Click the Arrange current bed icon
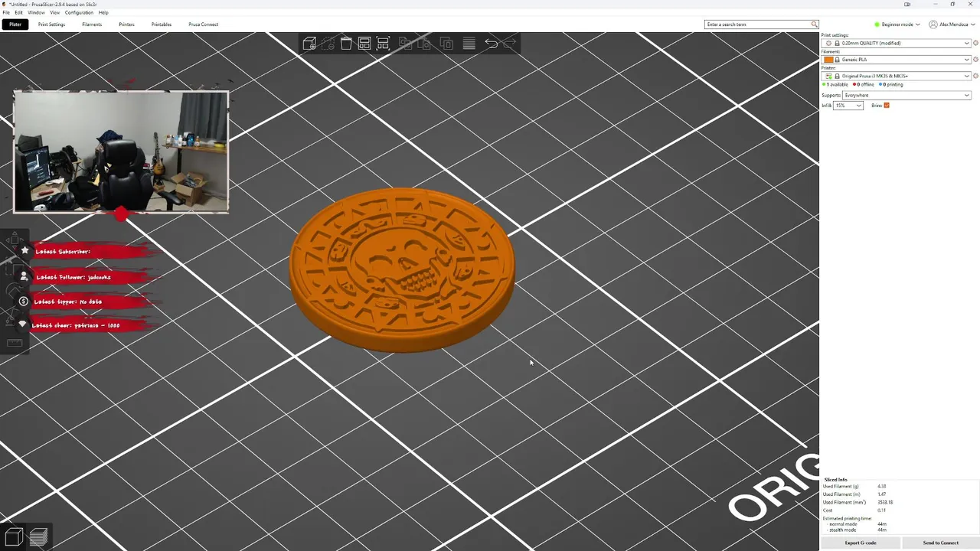 383,44
